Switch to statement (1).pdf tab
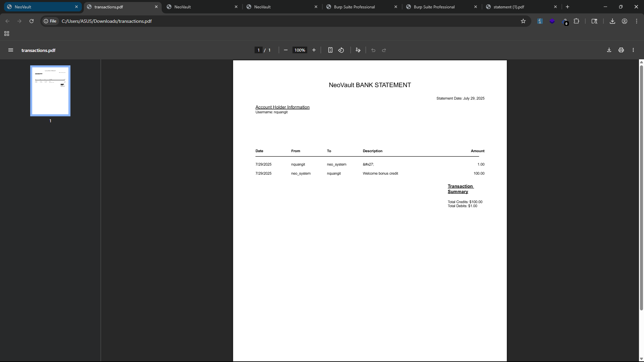 click(x=521, y=7)
